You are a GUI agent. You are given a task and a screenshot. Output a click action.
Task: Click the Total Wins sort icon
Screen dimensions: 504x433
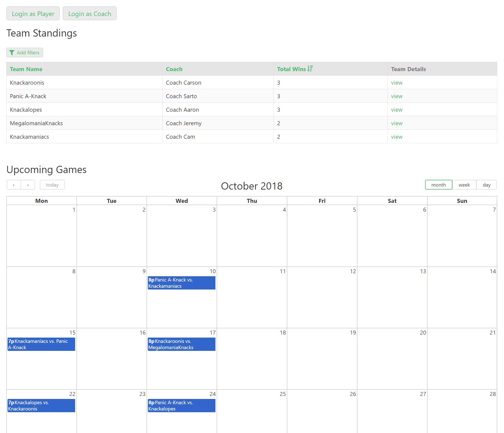tap(310, 69)
